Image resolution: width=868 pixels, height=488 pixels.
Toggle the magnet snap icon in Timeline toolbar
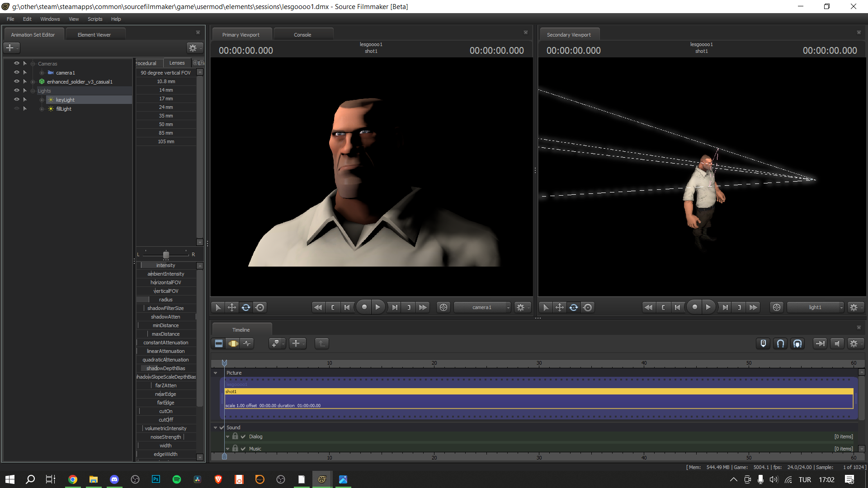780,343
